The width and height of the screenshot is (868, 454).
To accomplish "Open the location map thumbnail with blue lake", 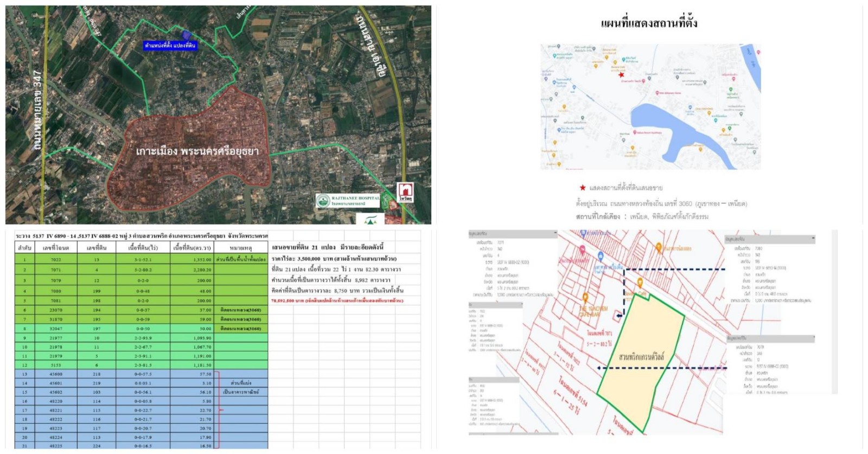I will (x=650, y=107).
